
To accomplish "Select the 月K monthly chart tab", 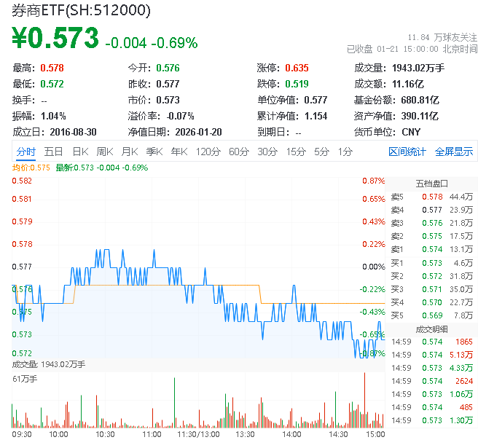I will [x=130, y=152].
